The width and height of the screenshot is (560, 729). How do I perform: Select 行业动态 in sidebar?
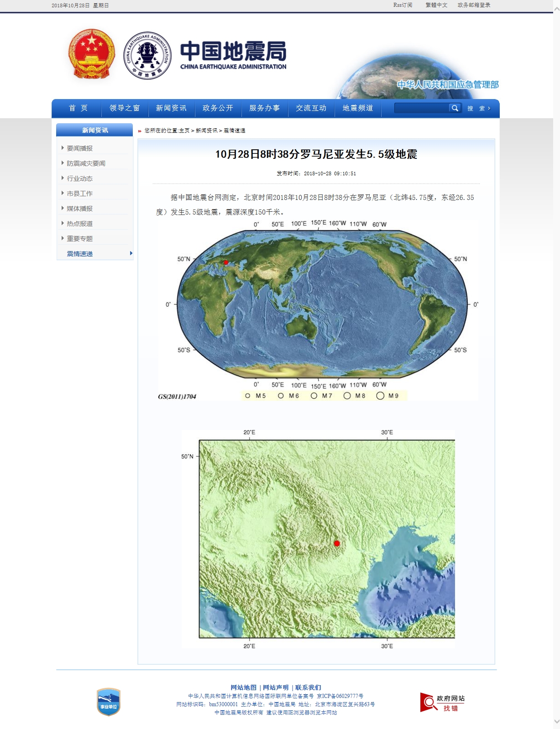(x=79, y=178)
